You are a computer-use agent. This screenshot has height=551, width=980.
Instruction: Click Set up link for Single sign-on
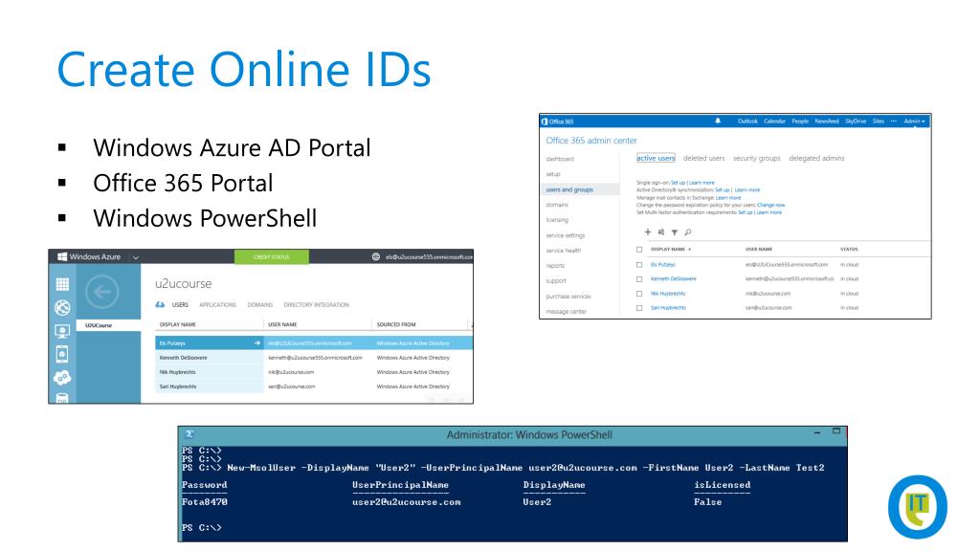[x=678, y=183]
